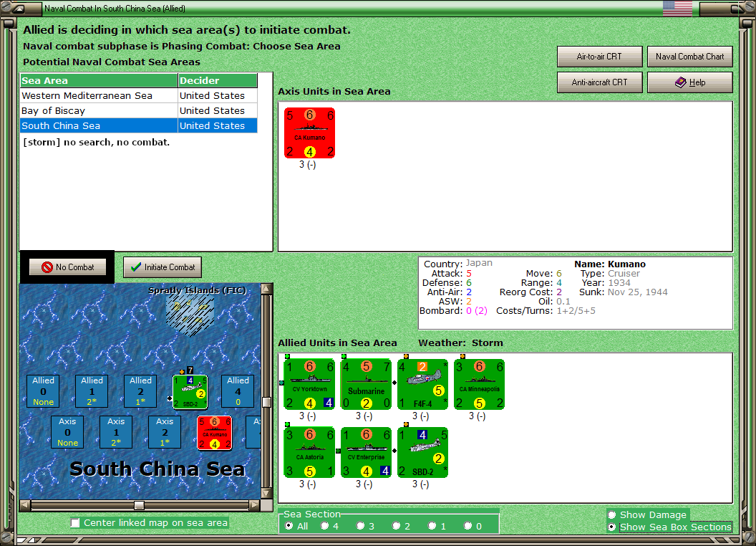Click the Allied 2 sea box section

click(140, 391)
